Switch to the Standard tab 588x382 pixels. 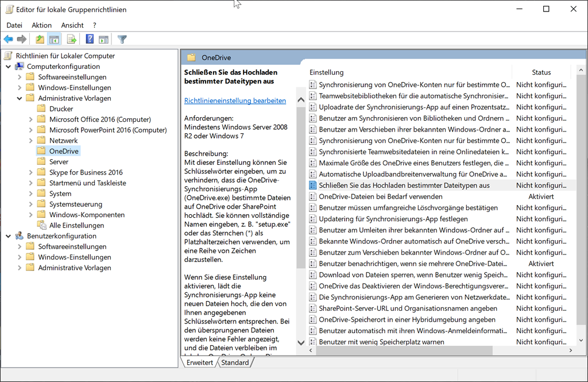pyautogui.click(x=235, y=362)
